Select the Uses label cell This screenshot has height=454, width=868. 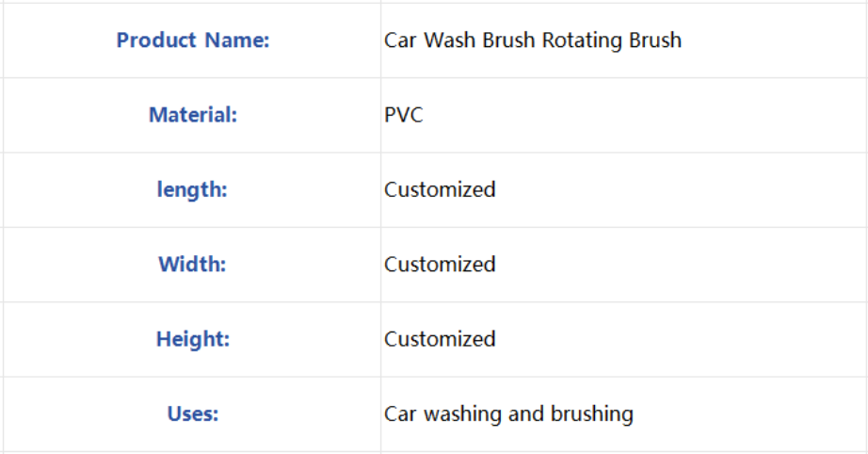pos(192,414)
